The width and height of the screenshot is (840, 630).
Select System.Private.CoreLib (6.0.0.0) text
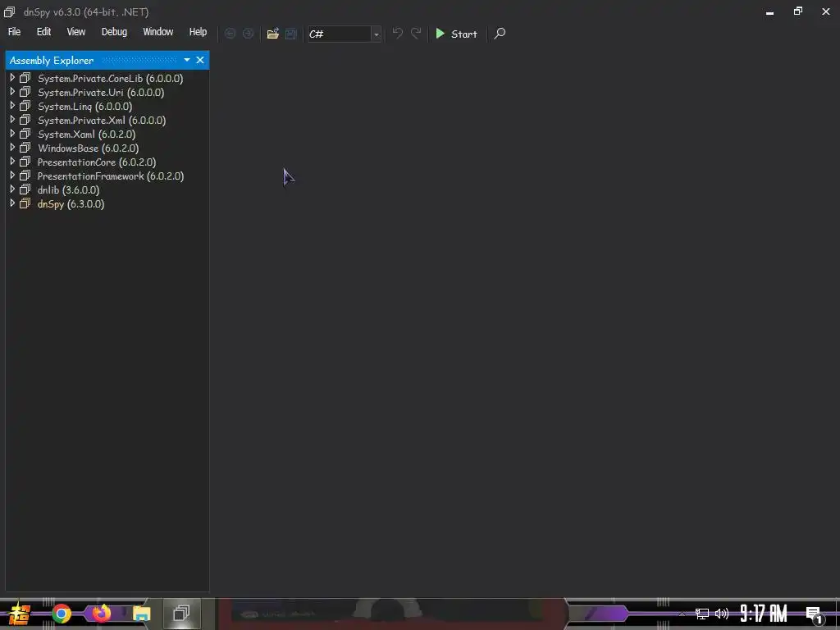click(x=111, y=78)
